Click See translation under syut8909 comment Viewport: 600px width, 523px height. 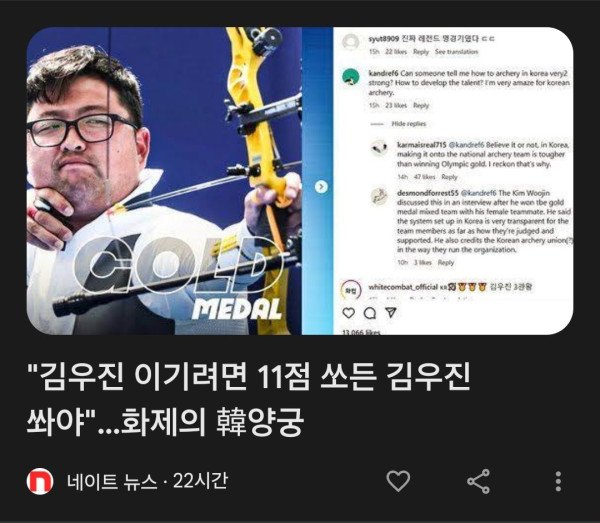457,52
